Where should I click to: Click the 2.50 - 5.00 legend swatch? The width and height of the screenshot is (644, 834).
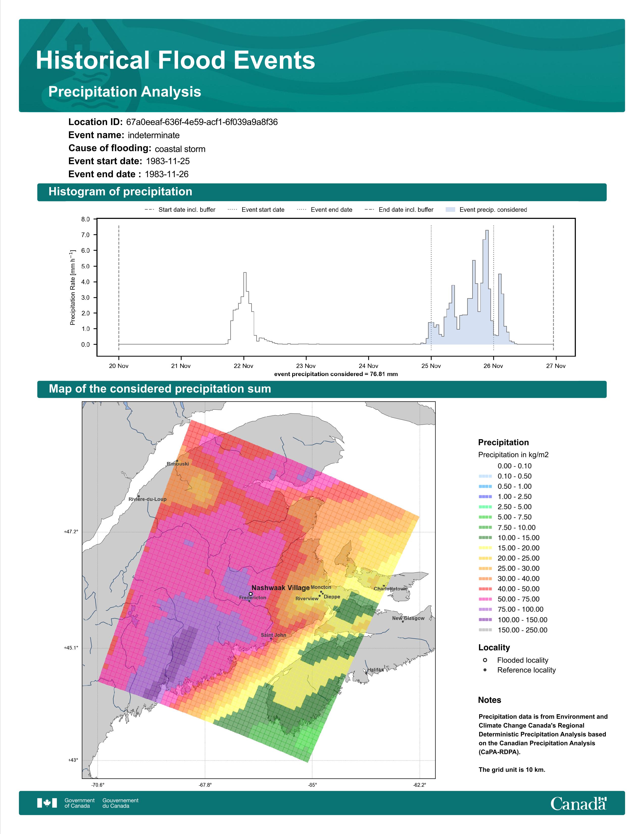(x=485, y=507)
